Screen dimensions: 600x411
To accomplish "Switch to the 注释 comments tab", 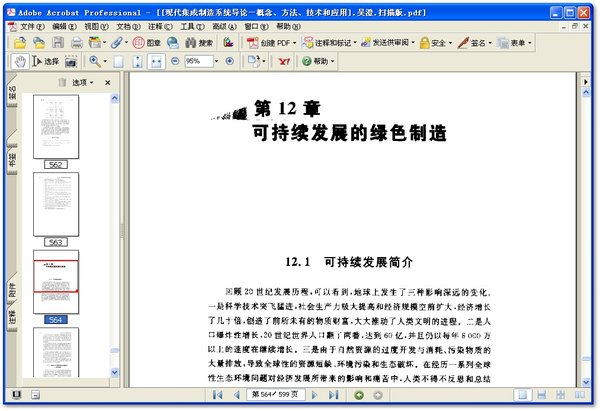I will pyautogui.click(x=12, y=318).
